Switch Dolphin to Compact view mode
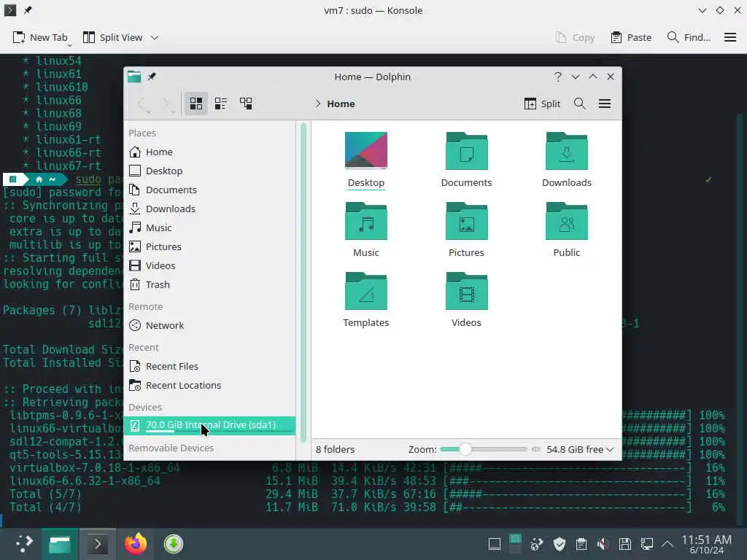This screenshot has height=560, width=747. coord(220,104)
